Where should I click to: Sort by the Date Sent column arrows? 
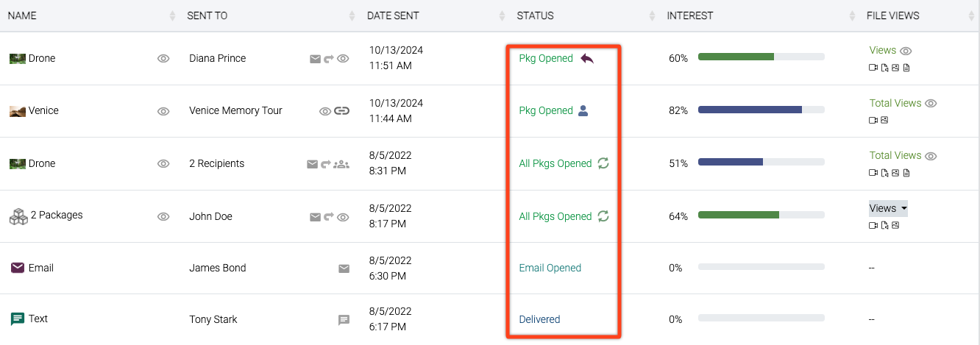click(503, 15)
